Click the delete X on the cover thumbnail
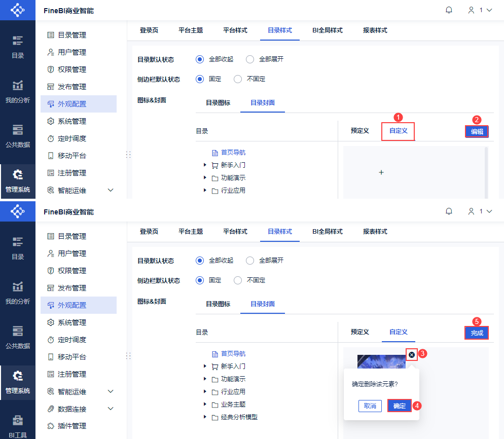This screenshot has height=439, width=504. (412, 355)
